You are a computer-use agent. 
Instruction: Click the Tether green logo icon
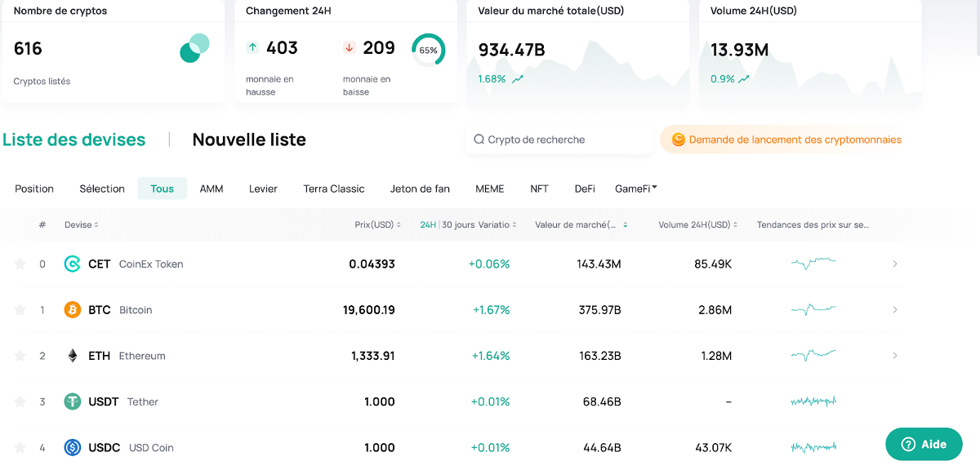(73, 401)
